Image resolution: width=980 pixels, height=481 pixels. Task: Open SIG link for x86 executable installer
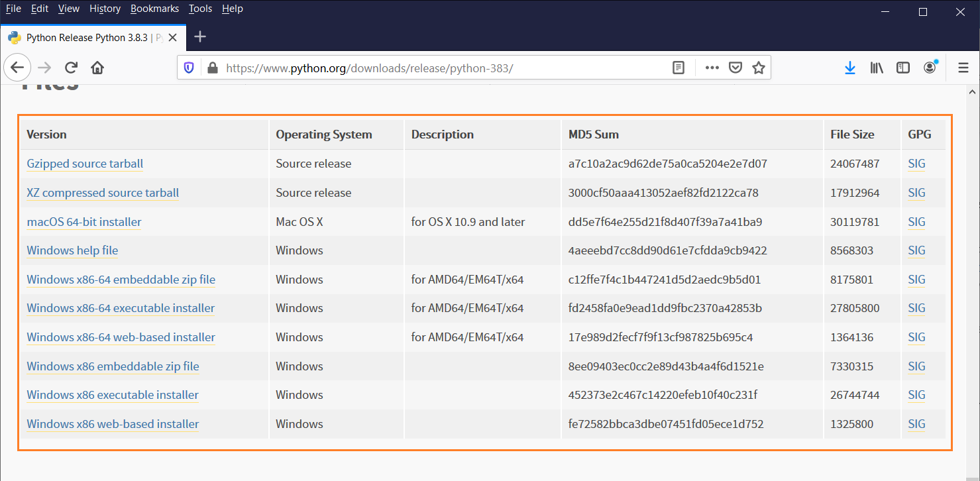[x=916, y=395]
